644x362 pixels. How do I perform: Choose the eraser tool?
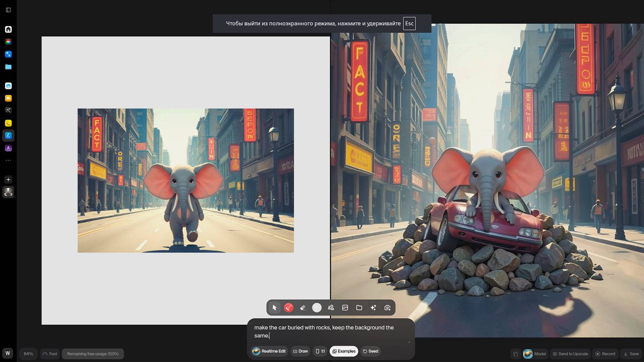click(x=303, y=308)
